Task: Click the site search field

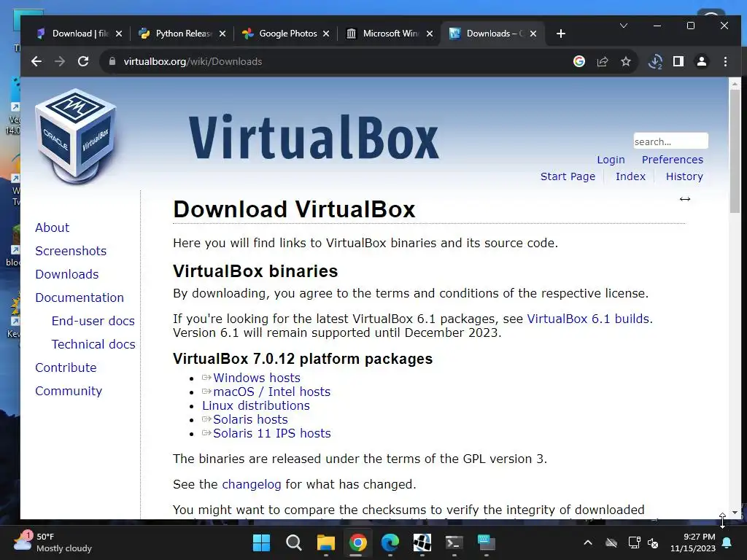Action: click(670, 141)
